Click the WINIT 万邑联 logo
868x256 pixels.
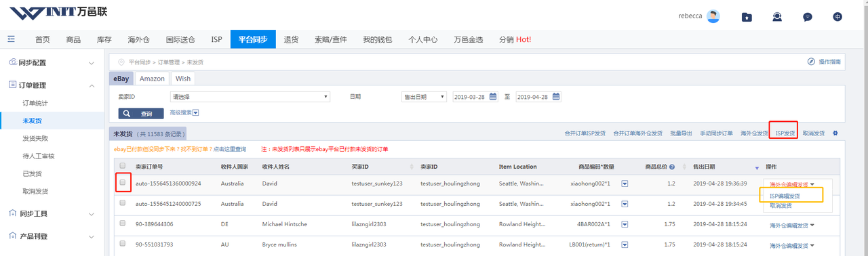[58, 13]
